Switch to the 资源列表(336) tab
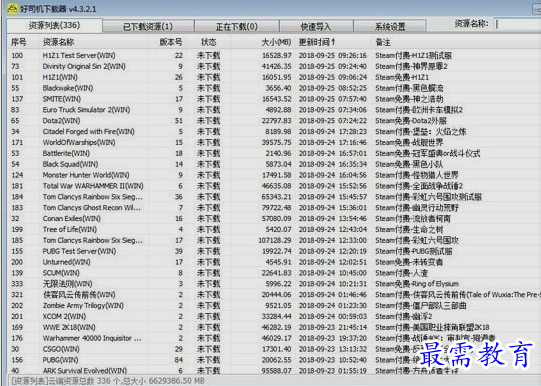The height and width of the screenshot is (386, 541). pos(55,26)
